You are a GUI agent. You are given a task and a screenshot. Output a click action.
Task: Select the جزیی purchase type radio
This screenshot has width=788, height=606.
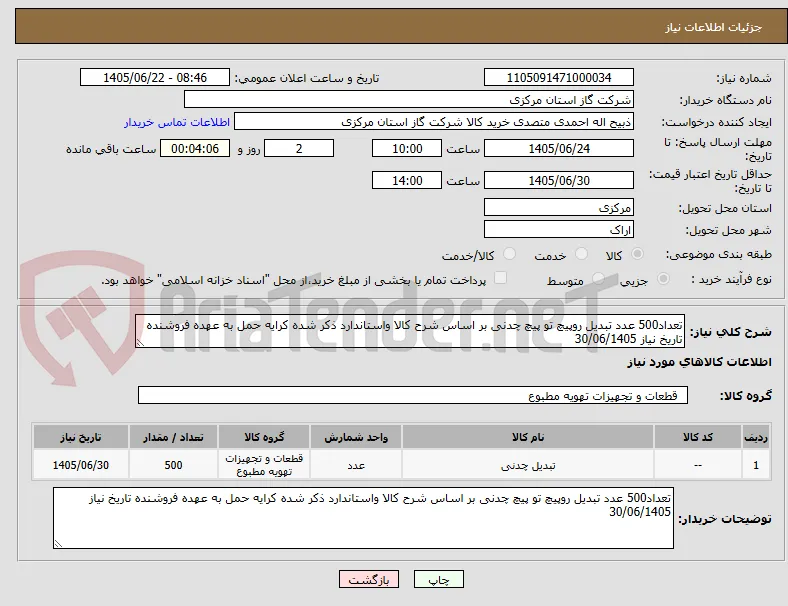coord(663,278)
